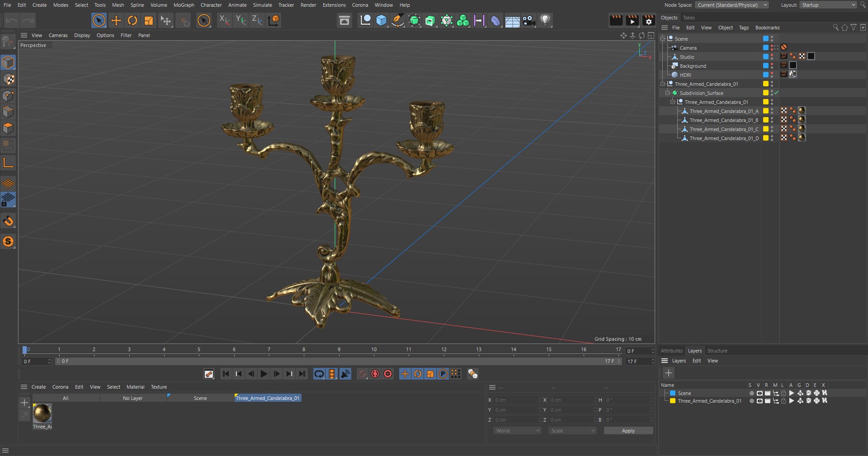Open the World coordinate dropdown
868x456 pixels.
(518, 431)
